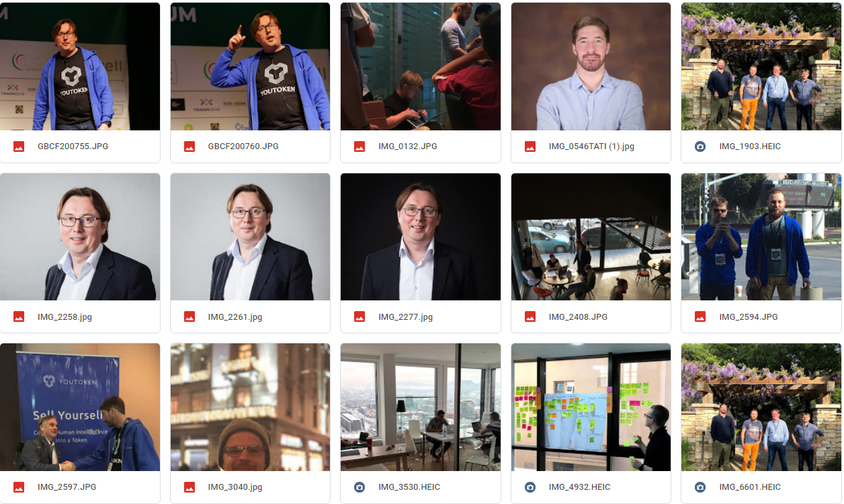
Task: Open the IMG_2594.JPG thumbnail preview
Action: coord(761,237)
